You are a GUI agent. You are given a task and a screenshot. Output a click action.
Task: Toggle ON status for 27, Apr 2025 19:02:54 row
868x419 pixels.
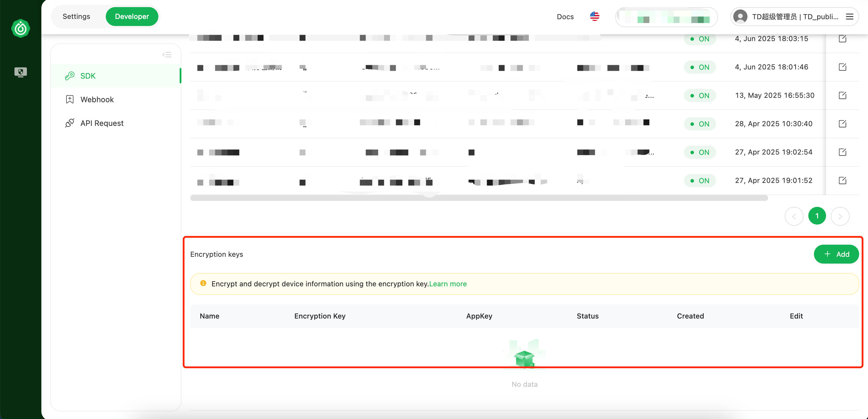click(x=700, y=152)
